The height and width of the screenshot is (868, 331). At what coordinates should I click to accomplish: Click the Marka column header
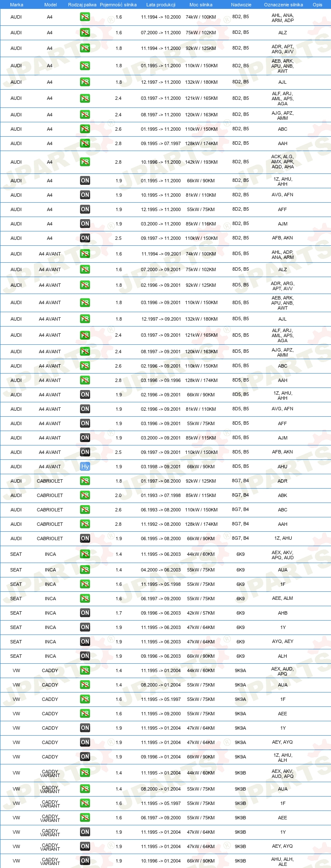pos(17,5)
